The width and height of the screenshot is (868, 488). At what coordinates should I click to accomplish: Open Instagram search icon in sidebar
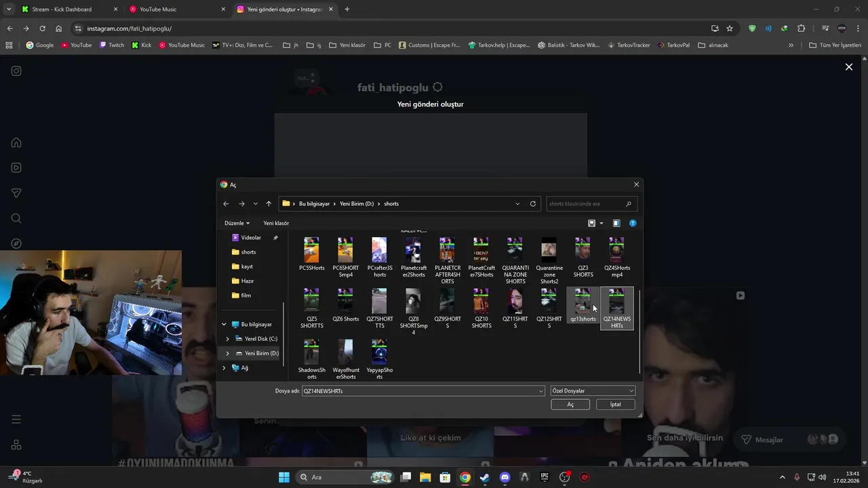[16, 218]
